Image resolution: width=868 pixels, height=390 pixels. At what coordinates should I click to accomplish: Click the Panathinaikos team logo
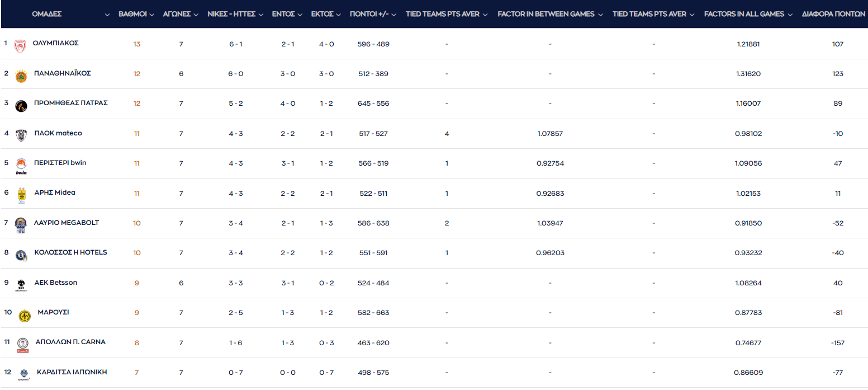(21, 76)
